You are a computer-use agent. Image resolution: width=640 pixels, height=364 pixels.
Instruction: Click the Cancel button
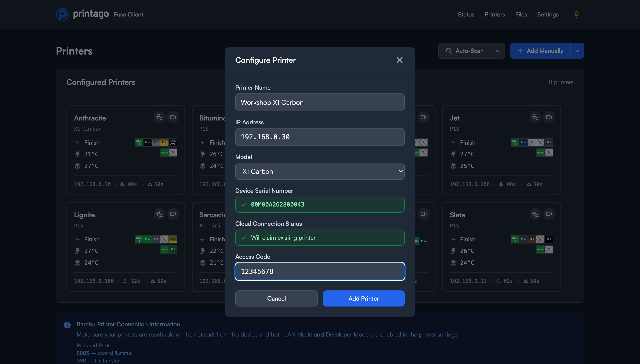(276, 298)
